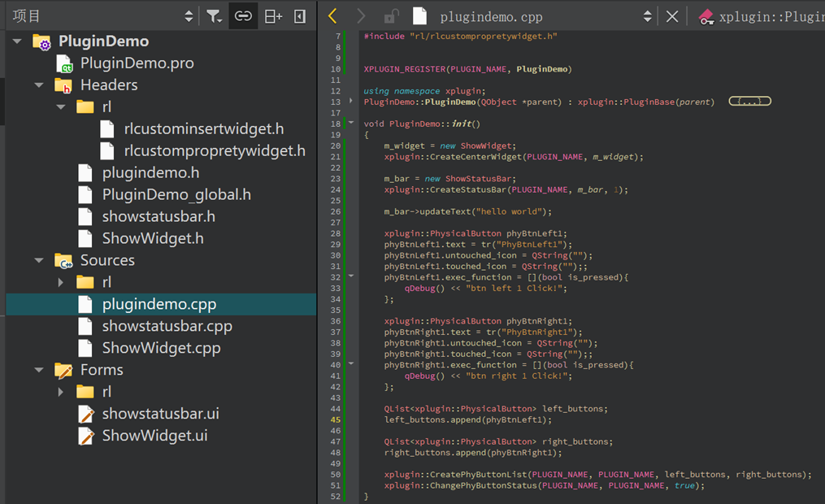Split the project side panel
This screenshot has height=504, width=825.
coord(274,16)
